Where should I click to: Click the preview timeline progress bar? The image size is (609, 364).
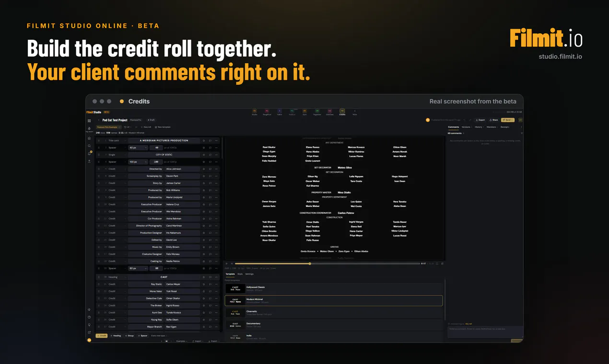pyautogui.click(x=328, y=263)
